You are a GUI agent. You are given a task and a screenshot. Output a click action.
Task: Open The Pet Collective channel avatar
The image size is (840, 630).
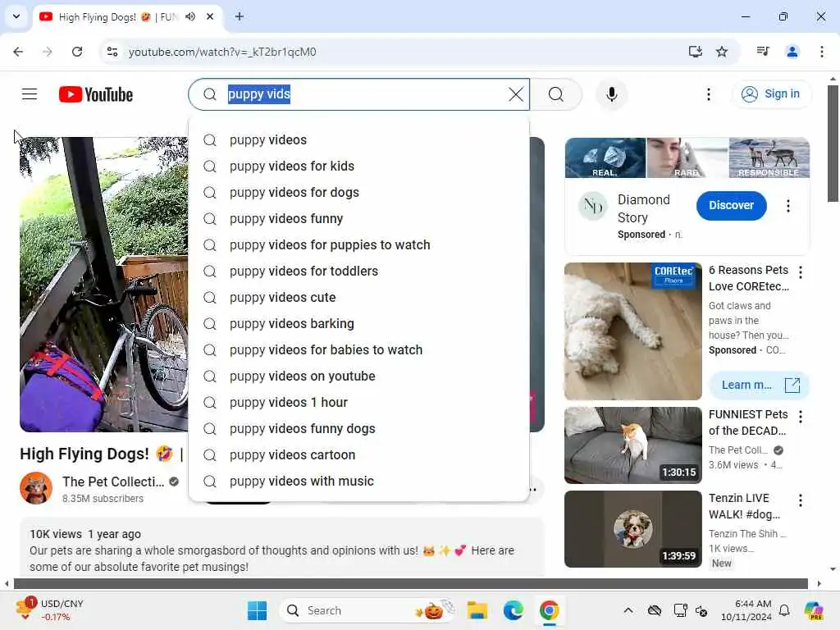36,488
